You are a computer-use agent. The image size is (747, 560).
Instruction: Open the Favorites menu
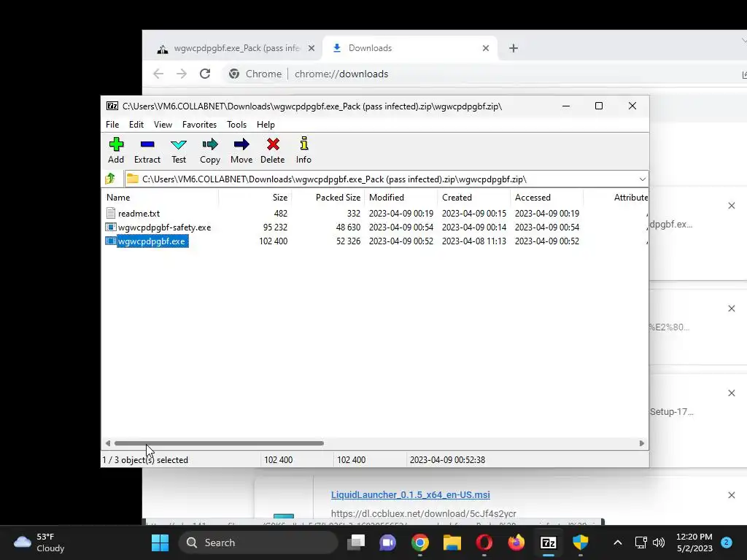tap(200, 124)
